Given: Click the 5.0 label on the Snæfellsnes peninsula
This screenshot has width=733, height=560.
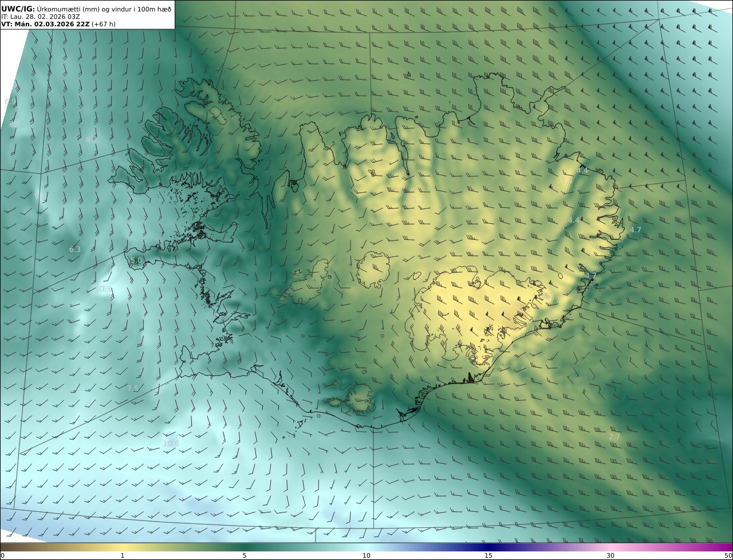Looking at the screenshot, I should click(136, 260).
